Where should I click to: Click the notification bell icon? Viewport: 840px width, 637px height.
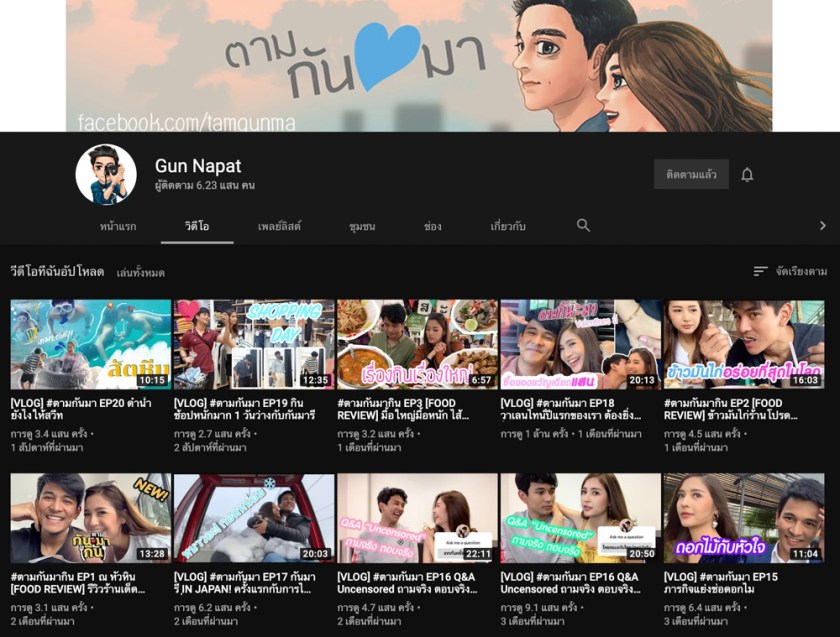(747, 175)
